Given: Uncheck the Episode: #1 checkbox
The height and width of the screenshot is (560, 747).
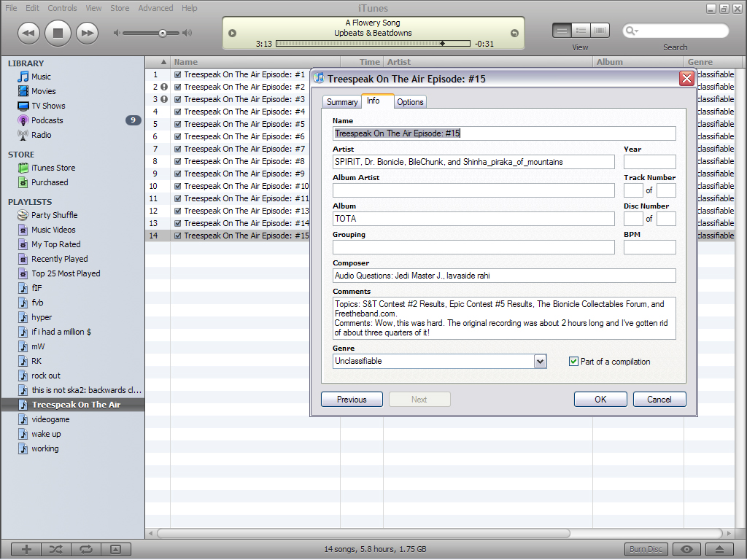Looking at the screenshot, I should [178, 75].
